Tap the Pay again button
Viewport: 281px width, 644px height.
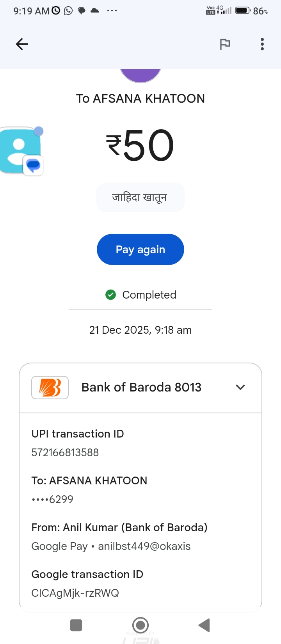(140, 249)
